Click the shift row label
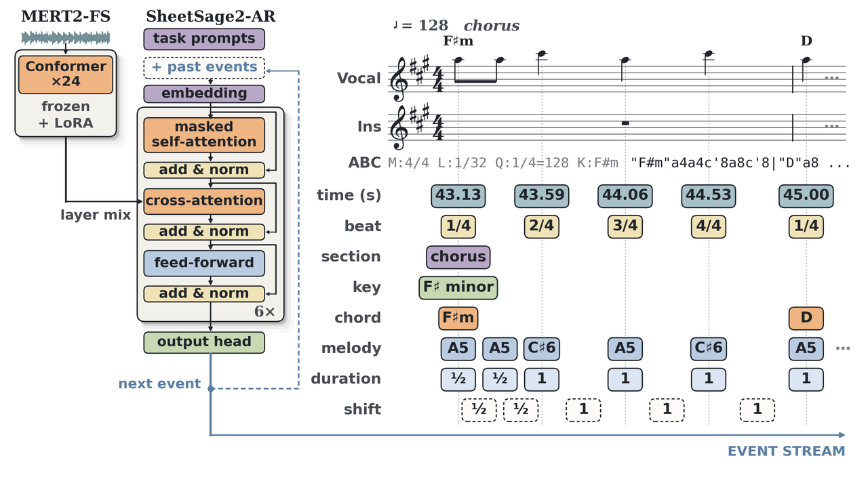 [363, 409]
